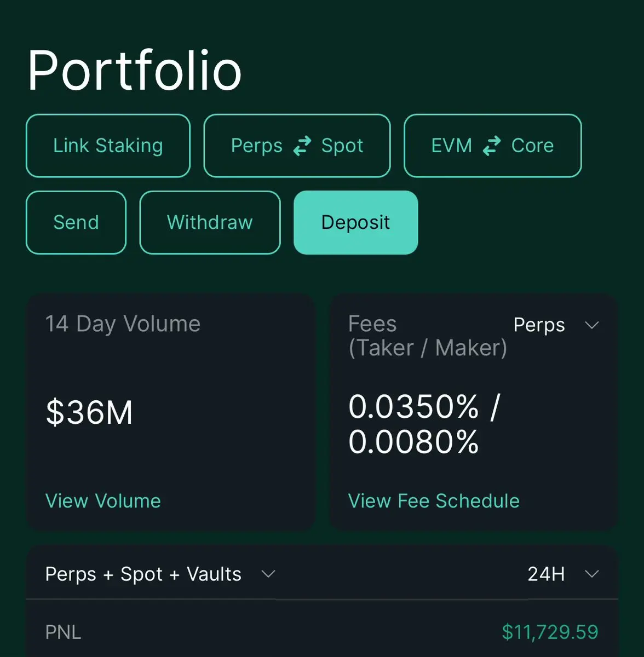Open the EVM Core transfer button
The image size is (644, 657).
492,146
